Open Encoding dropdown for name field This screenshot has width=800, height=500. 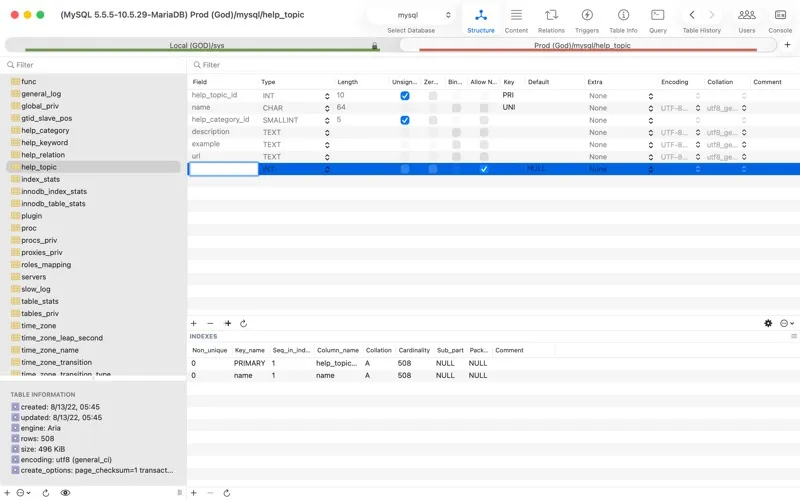[x=697, y=108]
